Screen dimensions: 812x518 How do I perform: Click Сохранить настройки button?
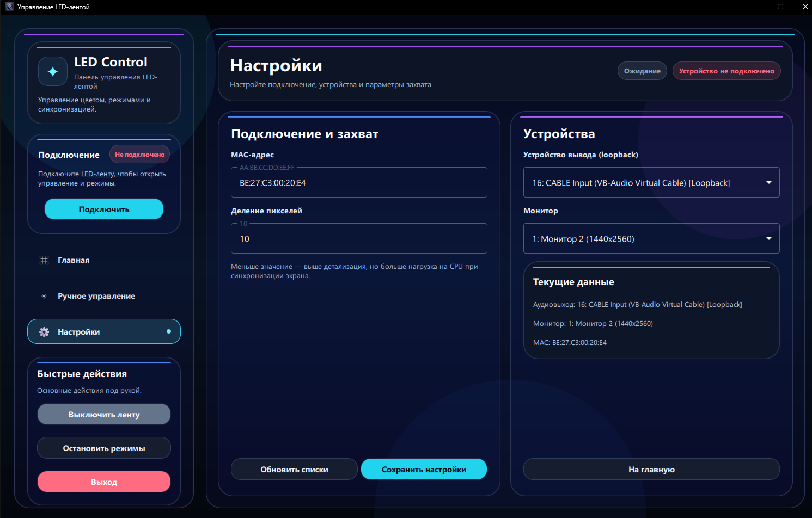coord(424,469)
